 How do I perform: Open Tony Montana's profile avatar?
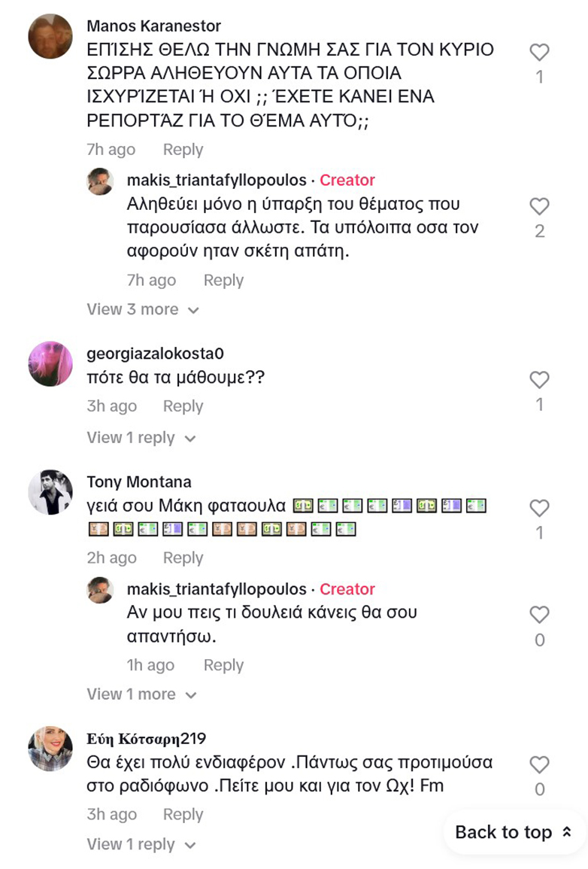[x=50, y=492]
